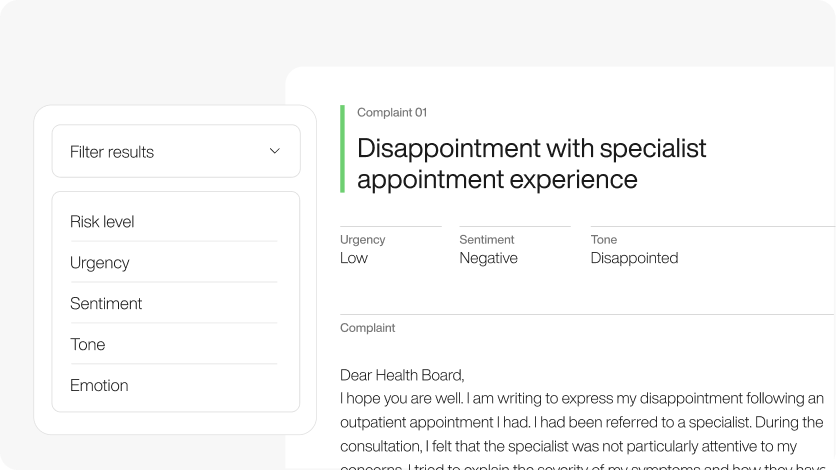This screenshot has width=836, height=470.
Task: Click the Disappointed tone value
Action: point(634,258)
